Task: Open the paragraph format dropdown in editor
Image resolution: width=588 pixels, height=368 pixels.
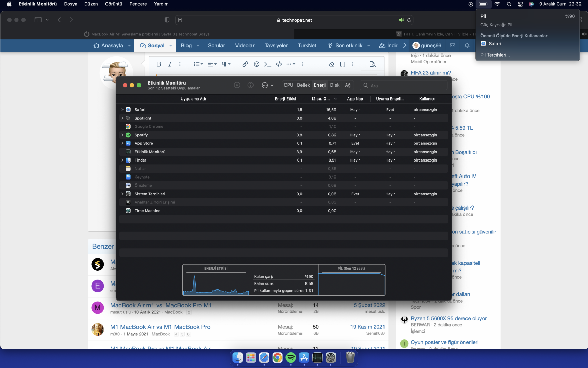Action: pos(226,64)
